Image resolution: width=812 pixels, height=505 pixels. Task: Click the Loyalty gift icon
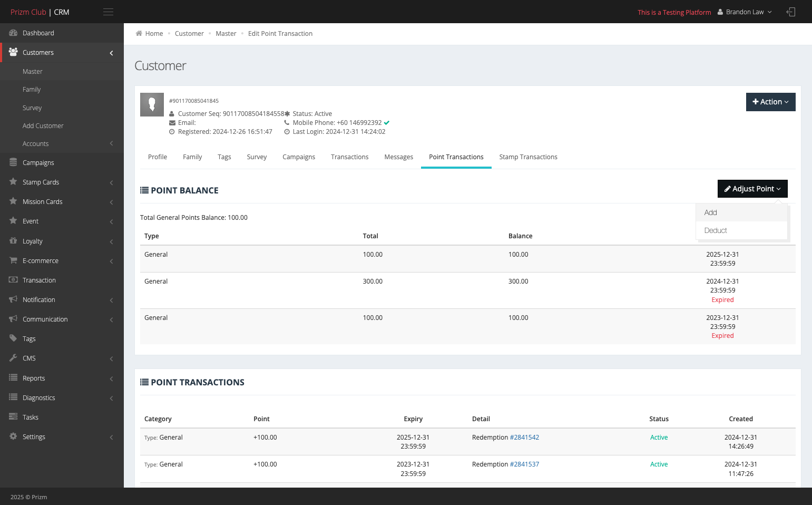click(13, 241)
